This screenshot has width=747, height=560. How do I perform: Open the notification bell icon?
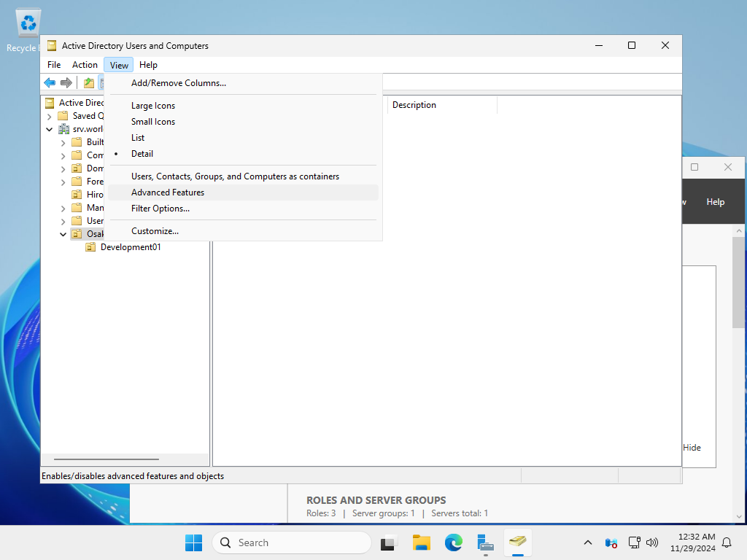pyautogui.click(x=727, y=542)
